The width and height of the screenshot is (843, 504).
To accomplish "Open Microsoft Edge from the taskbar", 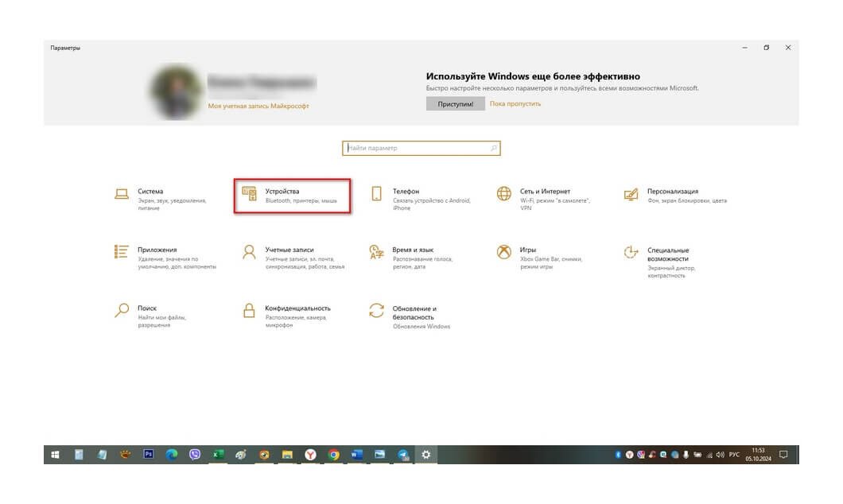I will 172,455.
